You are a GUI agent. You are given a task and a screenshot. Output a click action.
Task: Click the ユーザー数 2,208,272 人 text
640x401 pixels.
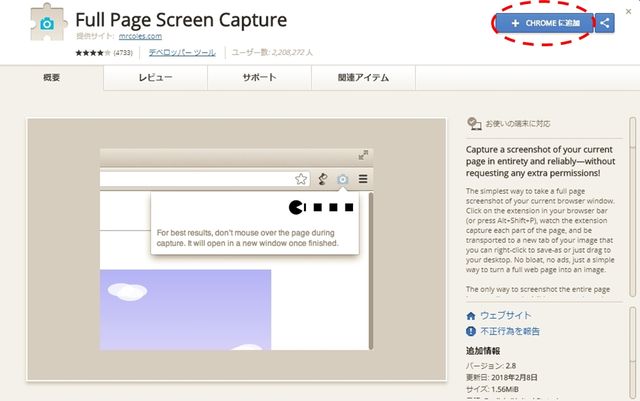coord(272,52)
